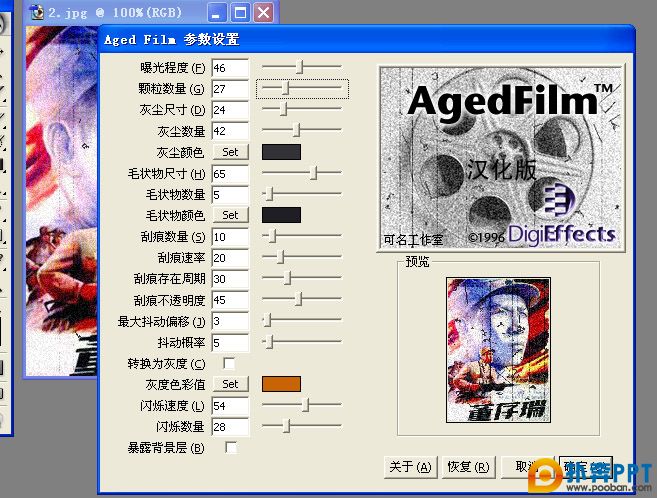Click the 刮痕存在周期 value field

(230, 279)
